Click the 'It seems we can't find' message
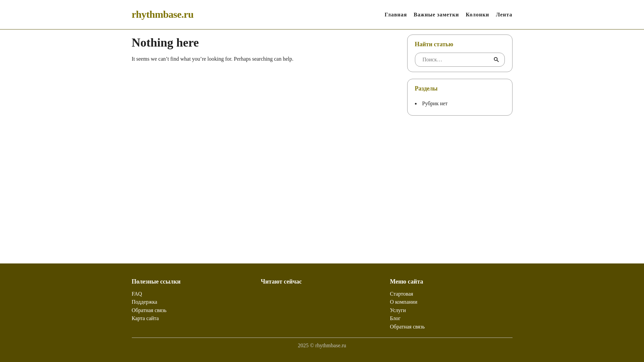 (212, 59)
